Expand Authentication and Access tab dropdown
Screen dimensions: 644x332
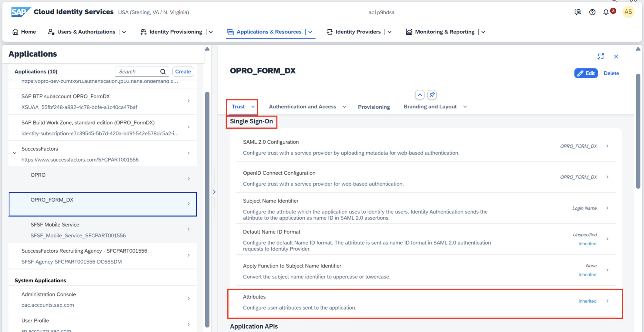point(344,107)
